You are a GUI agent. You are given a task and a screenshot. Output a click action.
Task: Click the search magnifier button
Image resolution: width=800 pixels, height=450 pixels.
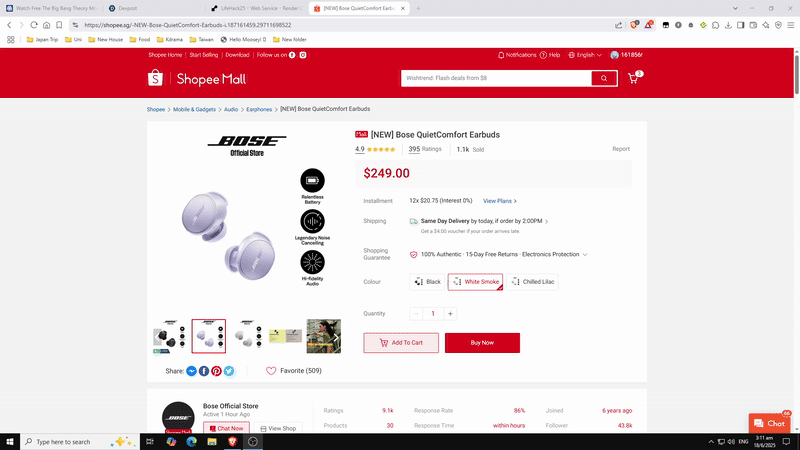(604, 78)
